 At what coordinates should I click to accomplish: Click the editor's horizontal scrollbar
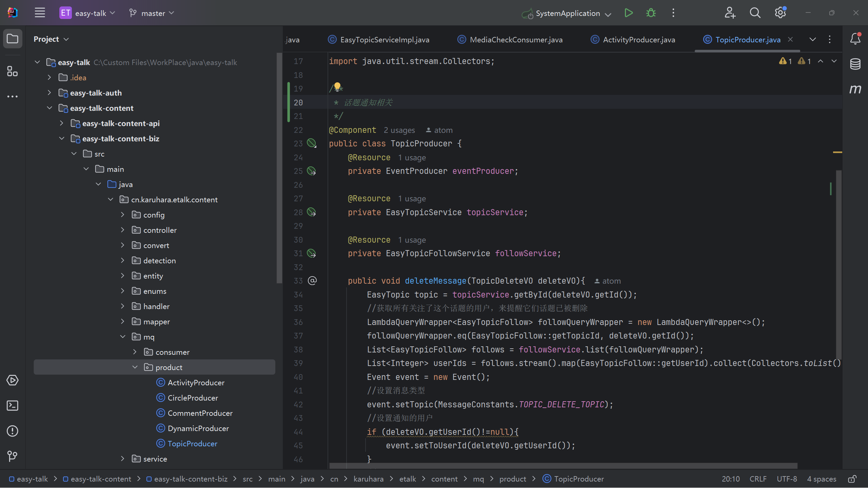click(563, 466)
